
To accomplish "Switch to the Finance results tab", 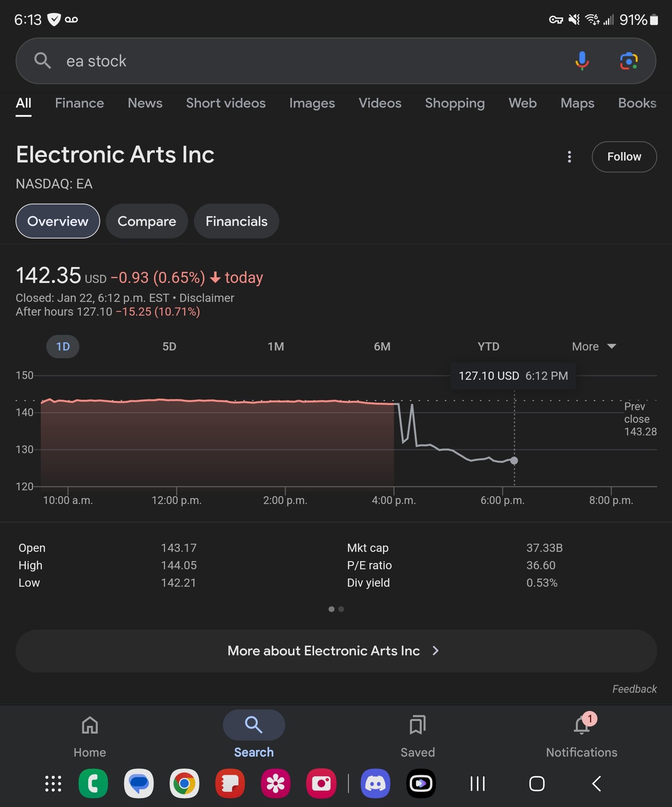I will click(79, 103).
